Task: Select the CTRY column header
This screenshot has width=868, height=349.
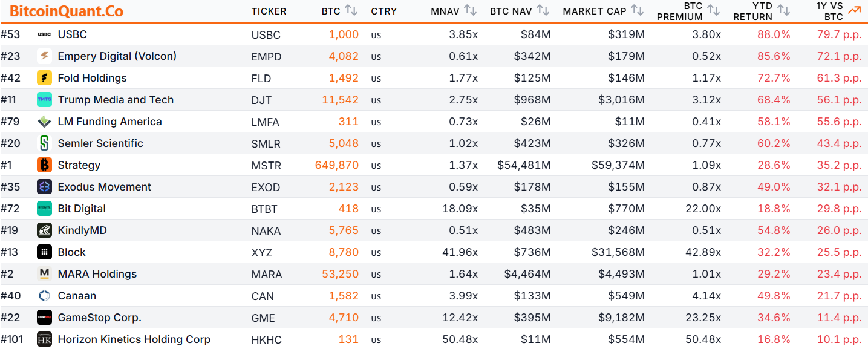Action: 385,11
